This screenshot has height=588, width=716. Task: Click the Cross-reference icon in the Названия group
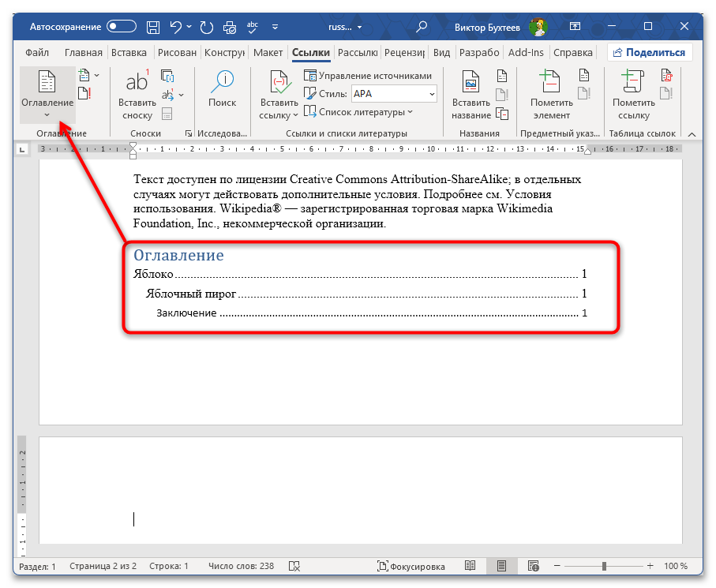(x=502, y=113)
